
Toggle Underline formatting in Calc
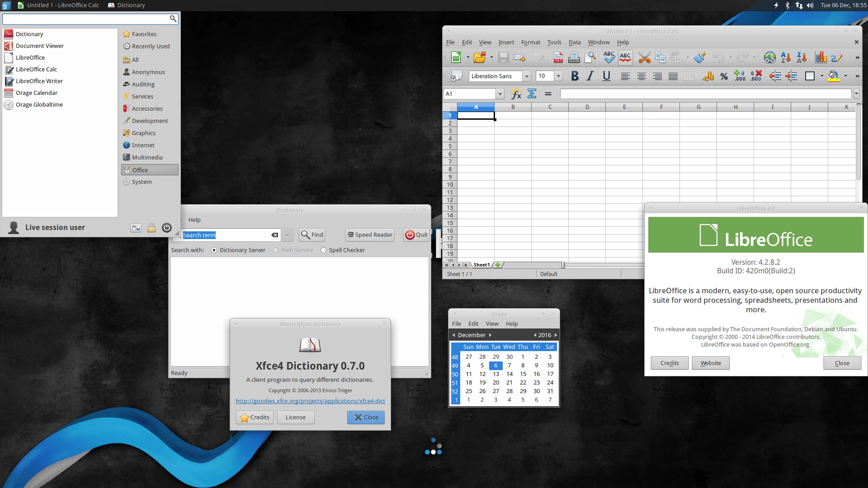click(x=606, y=76)
